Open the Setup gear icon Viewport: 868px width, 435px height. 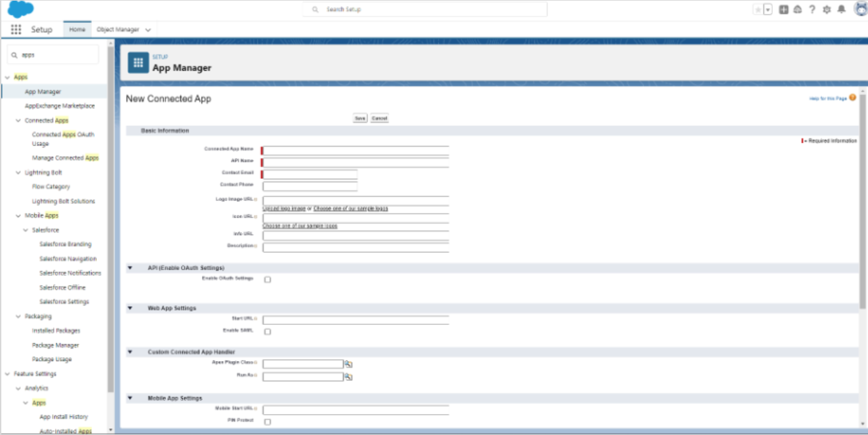tap(827, 10)
